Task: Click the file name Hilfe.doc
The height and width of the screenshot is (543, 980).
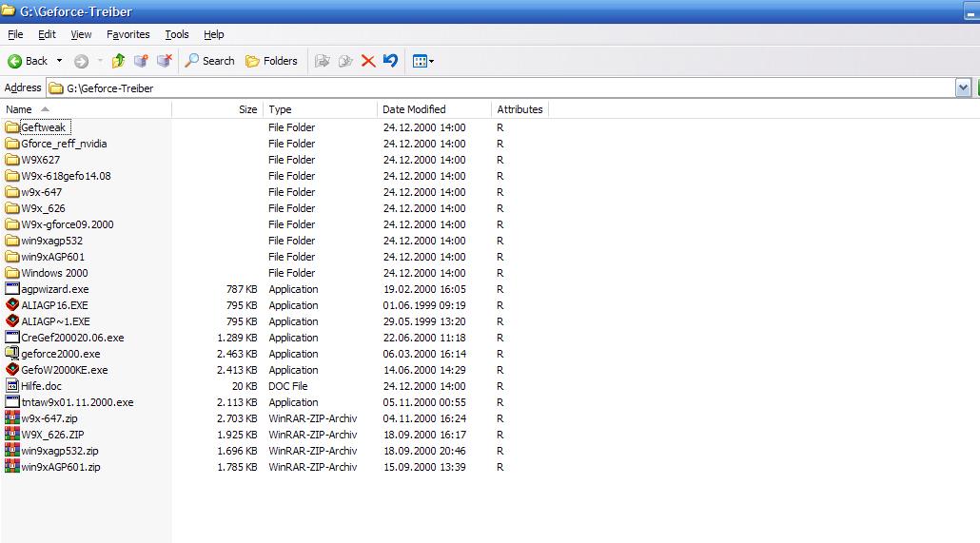Action: (41, 386)
